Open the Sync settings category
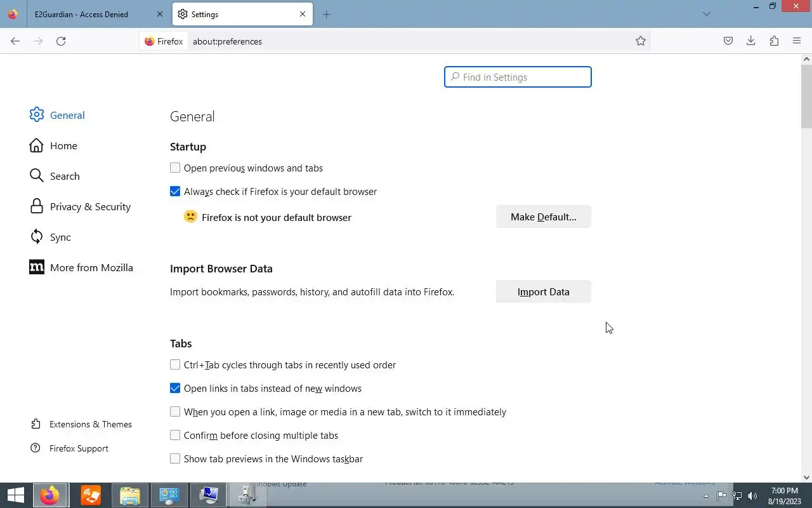Image resolution: width=812 pixels, height=508 pixels. point(60,237)
